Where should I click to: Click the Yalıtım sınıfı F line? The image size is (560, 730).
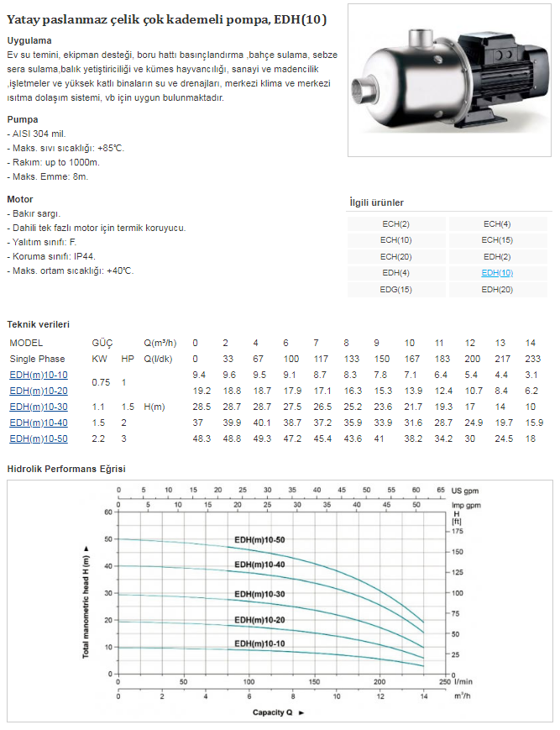[x=42, y=242]
